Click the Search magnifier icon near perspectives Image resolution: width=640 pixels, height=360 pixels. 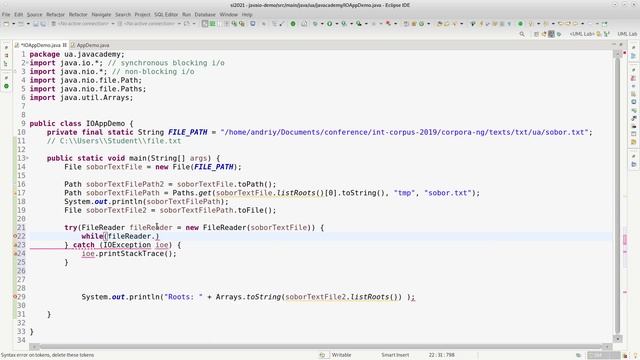coord(522,34)
